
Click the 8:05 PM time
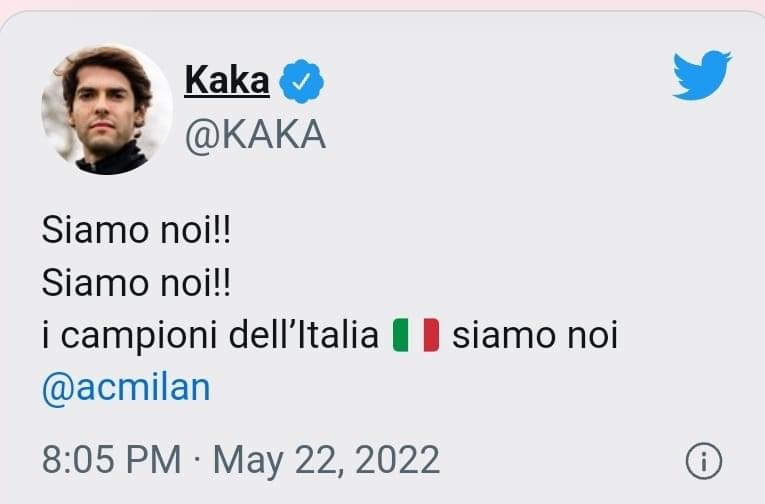111,460
